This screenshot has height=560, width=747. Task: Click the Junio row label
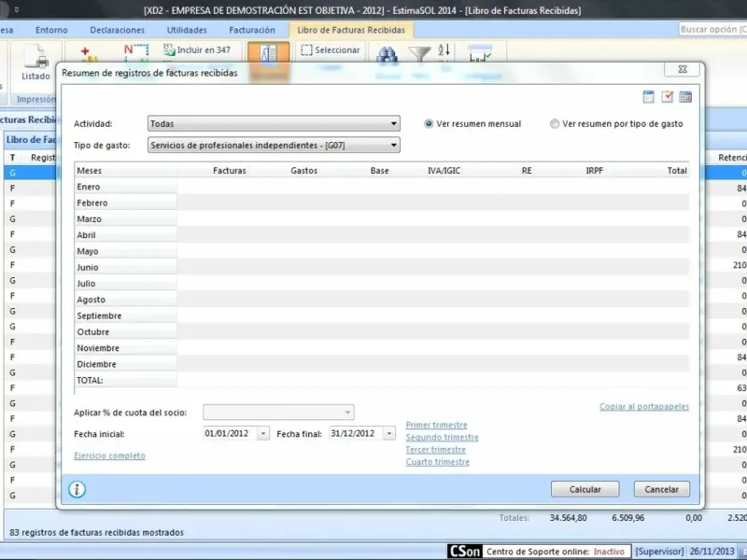tap(88, 267)
